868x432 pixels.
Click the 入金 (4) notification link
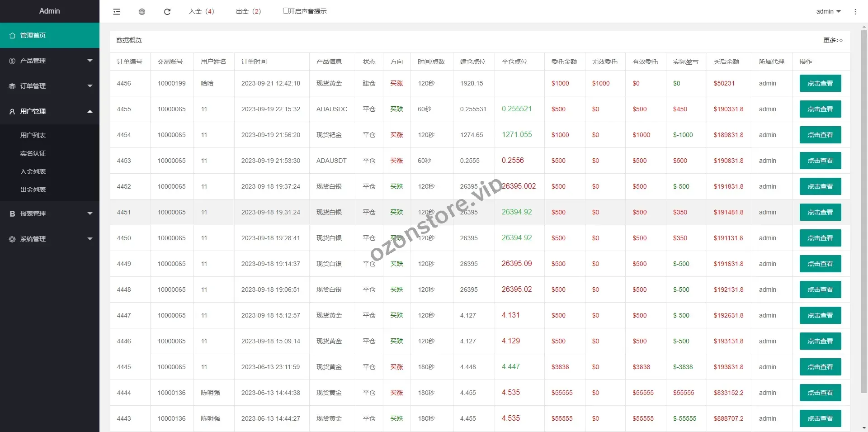pos(202,11)
